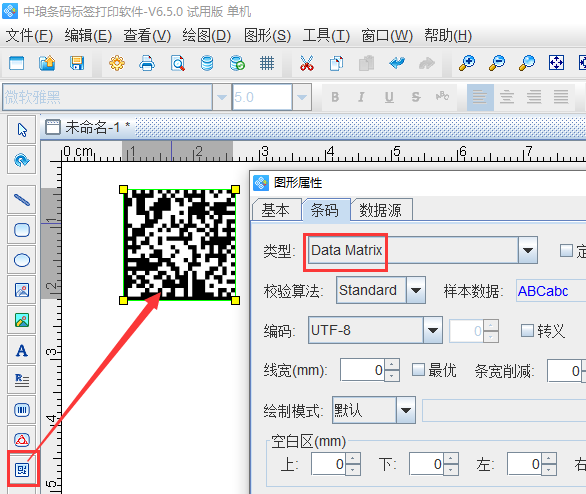Open print preview magnifier page icon
586x494 pixels.
178,63
